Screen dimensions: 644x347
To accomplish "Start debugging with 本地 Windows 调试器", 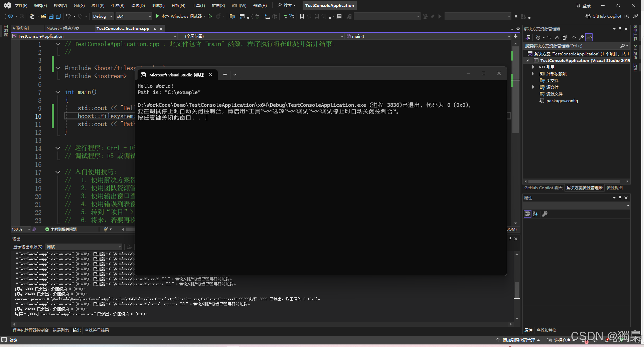I will pyautogui.click(x=180, y=16).
